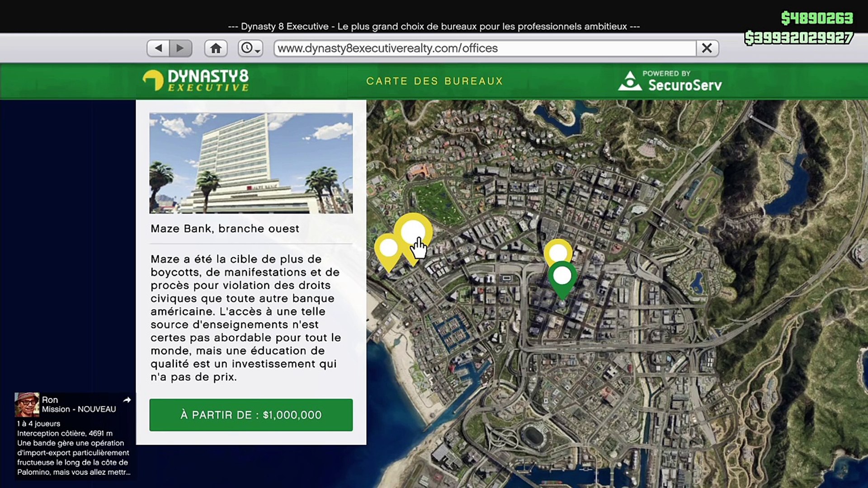Viewport: 868px width, 488px height.
Task: Click the browser forward arrow
Action: tap(180, 48)
